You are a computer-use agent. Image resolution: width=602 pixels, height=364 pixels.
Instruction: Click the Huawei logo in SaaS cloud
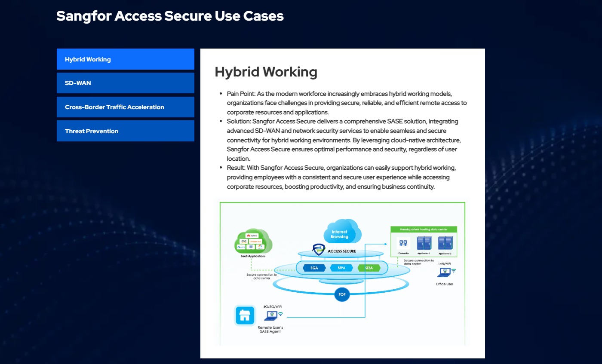coord(252,236)
